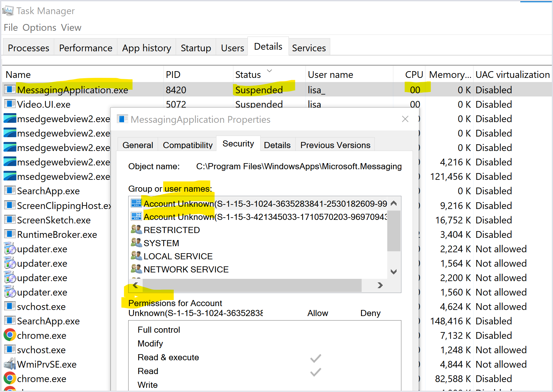Click the NETWORK SERVICE group icon

[136, 269]
